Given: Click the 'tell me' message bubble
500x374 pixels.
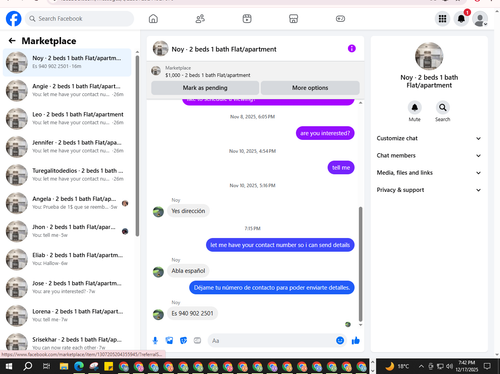Looking at the screenshot, I should [341, 168].
